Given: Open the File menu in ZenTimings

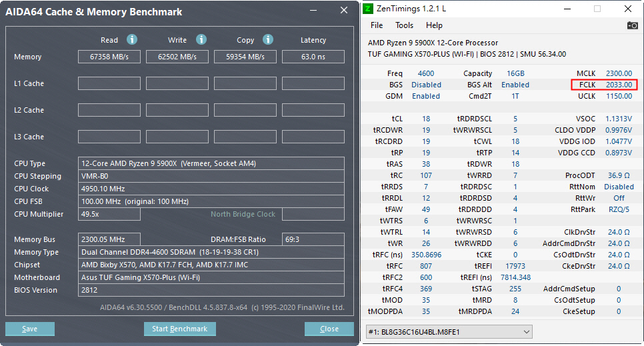Looking at the screenshot, I should pos(377,25).
